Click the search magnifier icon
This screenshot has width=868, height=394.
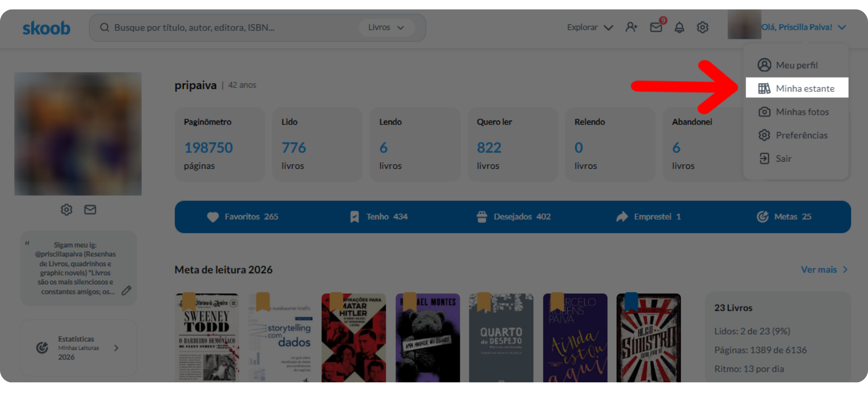104,27
